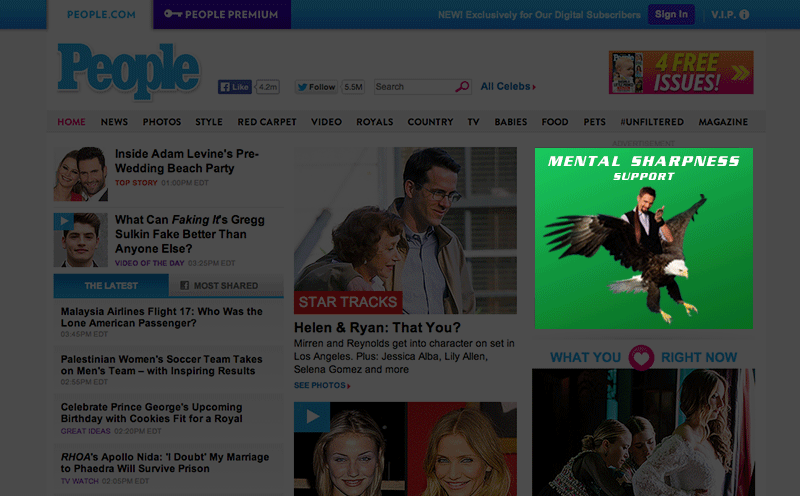
Task: Open the All Celebs dropdown
Action: pyautogui.click(x=508, y=86)
